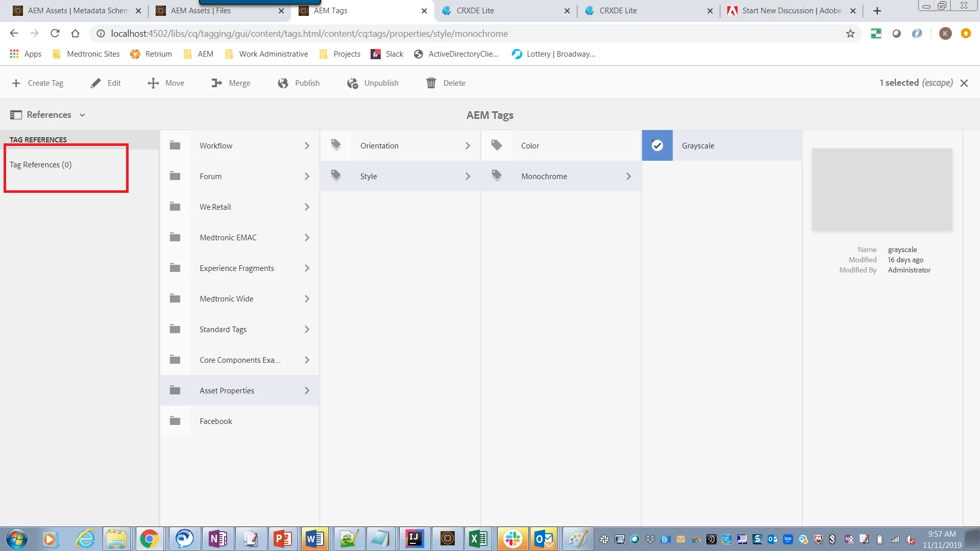
Task: Click the Color tag icon
Action: point(497,145)
